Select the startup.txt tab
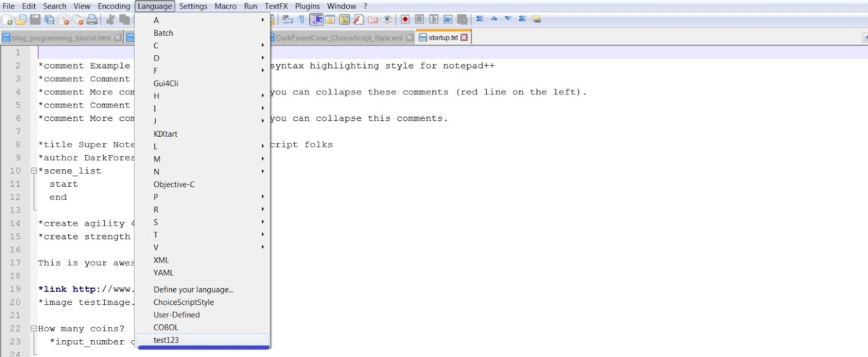This screenshot has height=357, width=868. point(443,37)
